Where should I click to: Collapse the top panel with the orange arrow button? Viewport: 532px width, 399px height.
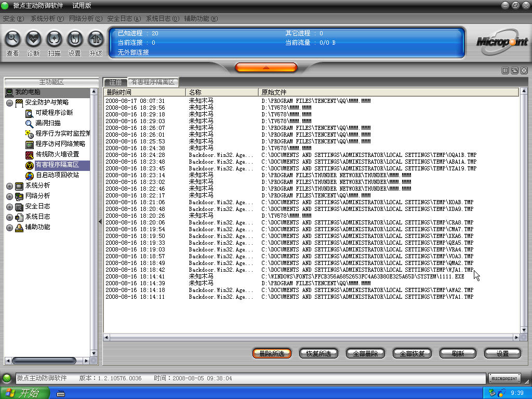(266, 68)
